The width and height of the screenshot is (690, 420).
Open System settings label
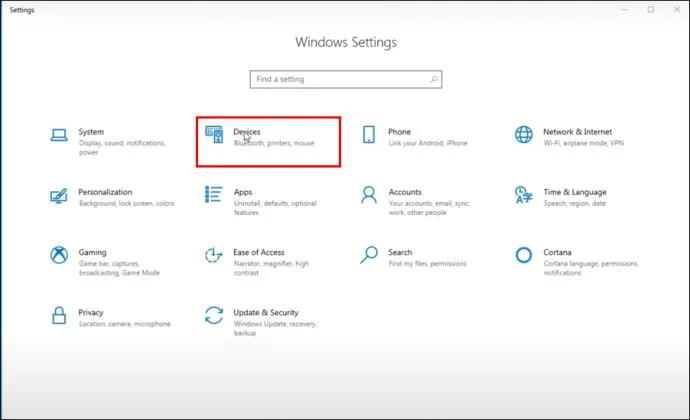(x=91, y=132)
